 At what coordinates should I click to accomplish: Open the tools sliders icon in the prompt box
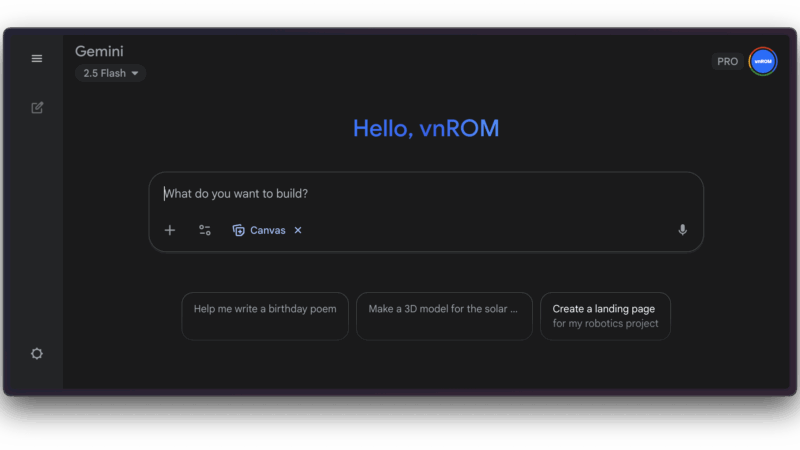pyautogui.click(x=205, y=230)
